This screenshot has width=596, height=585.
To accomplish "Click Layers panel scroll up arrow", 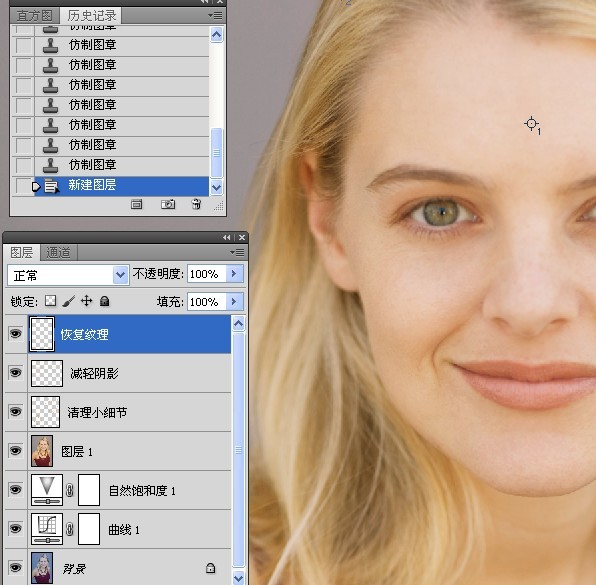I will click(239, 324).
